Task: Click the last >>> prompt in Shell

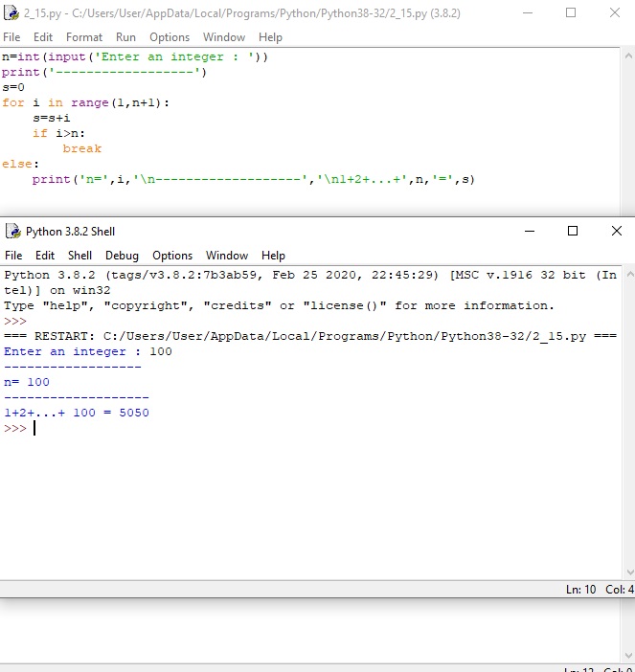Action: [15, 428]
